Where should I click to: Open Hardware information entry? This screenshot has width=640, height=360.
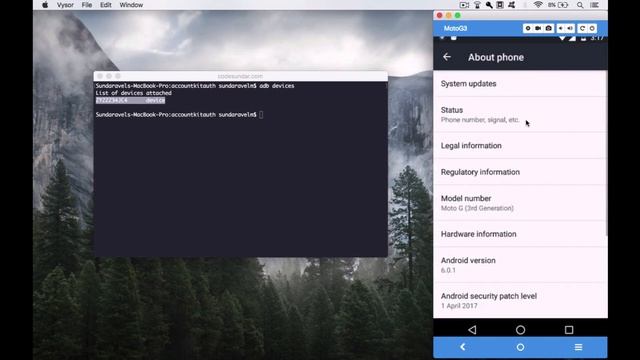[x=520, y=234]
